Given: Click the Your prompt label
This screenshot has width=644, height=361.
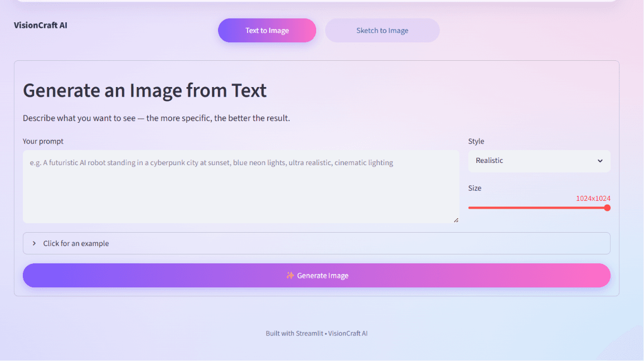Looking at the screenshot, I should [x=43, y=141].
